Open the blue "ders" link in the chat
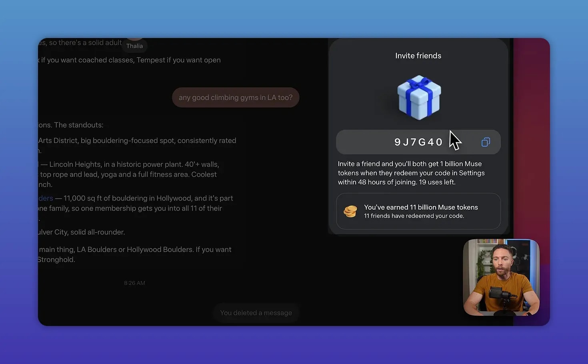This screenshot has width=588, height=364. pyautogui.click(x=46, y=198)
